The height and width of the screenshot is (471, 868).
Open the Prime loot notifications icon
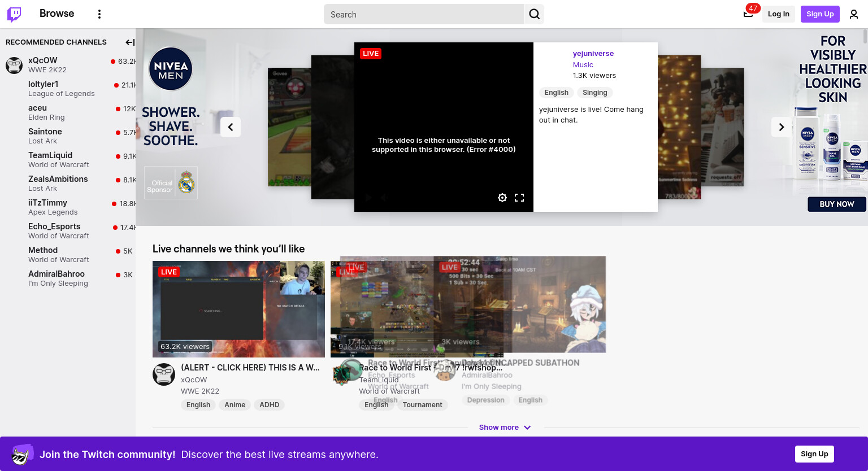(x=748, y=14)
